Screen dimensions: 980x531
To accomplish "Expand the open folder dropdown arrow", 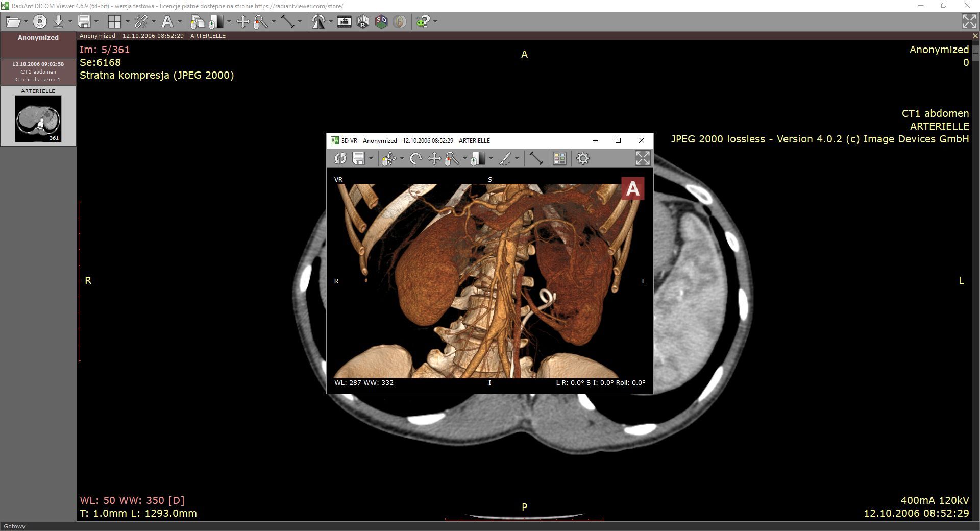I will coord(26,21).
